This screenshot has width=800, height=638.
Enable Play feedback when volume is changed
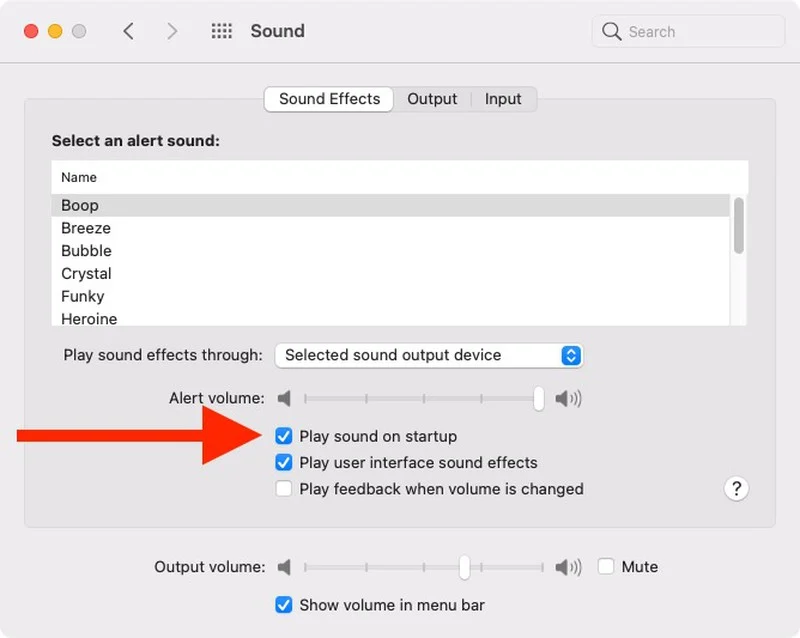pyautogui.click(x=284, y=489)
